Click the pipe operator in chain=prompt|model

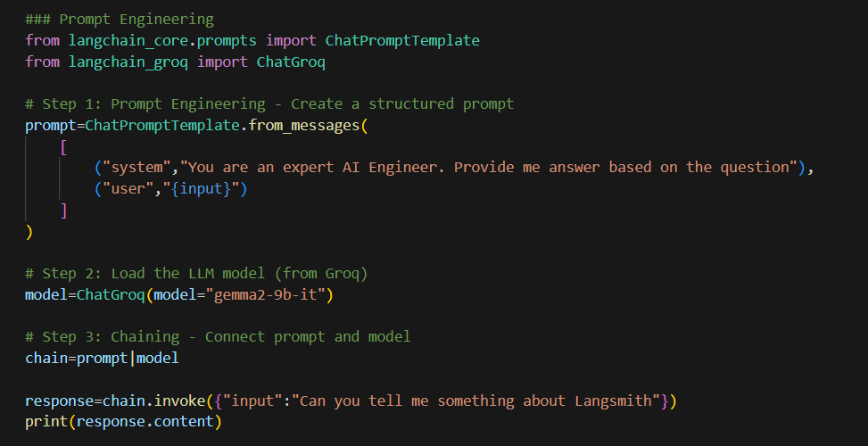click(x=132, y=358)
